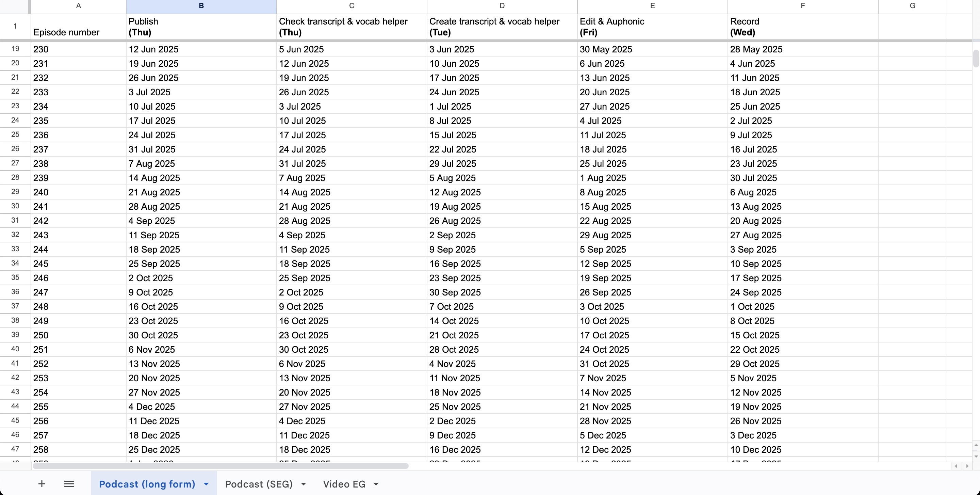Screen dimensions: 980x495
Task: Click the Record (Wed) header cell
Action: [x=803, y=27]
